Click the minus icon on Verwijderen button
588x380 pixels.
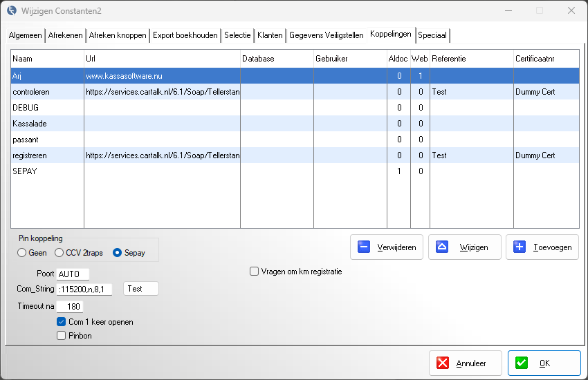coord(365,247)
